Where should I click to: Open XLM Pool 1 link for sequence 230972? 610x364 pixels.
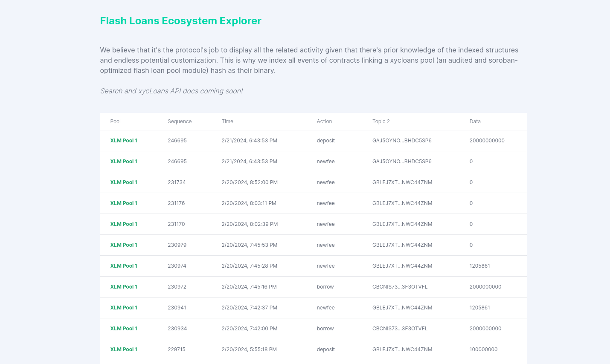pos(124,287)
